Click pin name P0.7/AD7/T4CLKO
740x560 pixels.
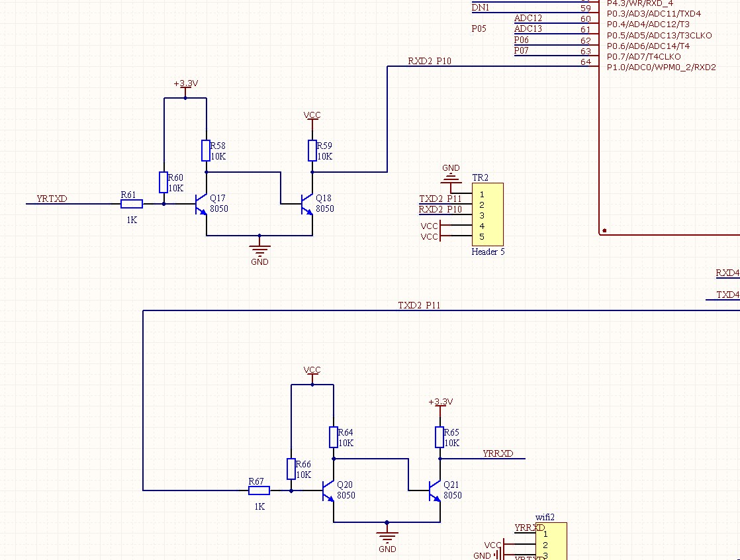tap(644, 56)
